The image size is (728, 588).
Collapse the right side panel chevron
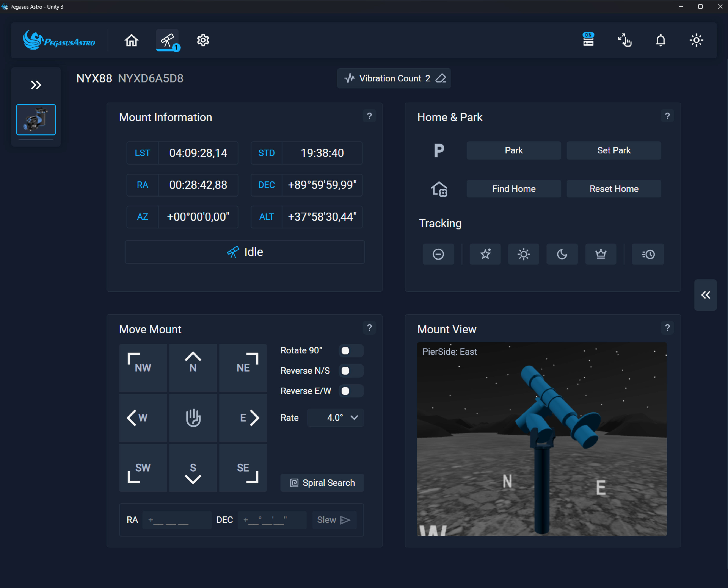(x=705, y=295)
